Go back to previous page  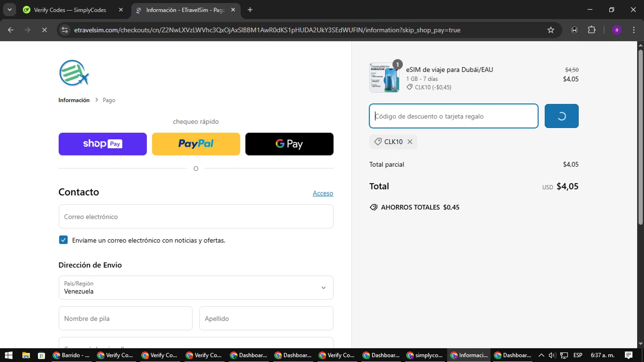(11, 30)
